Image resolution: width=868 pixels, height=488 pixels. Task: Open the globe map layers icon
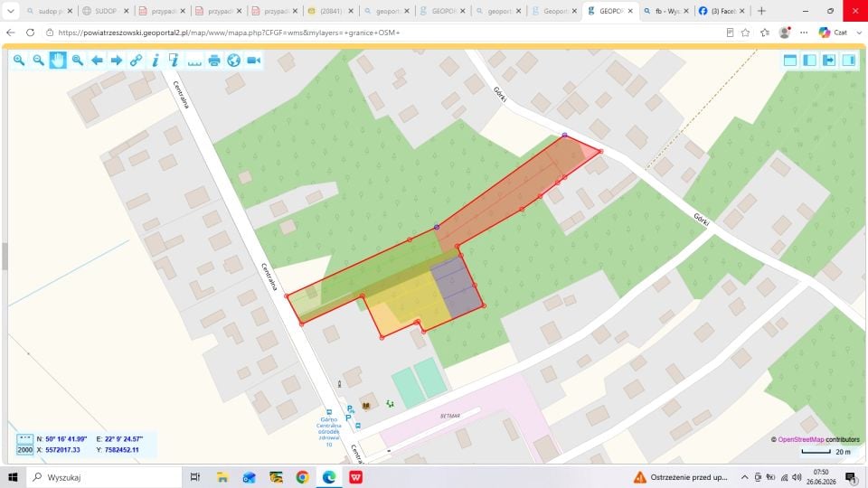[x=233, y=60]
